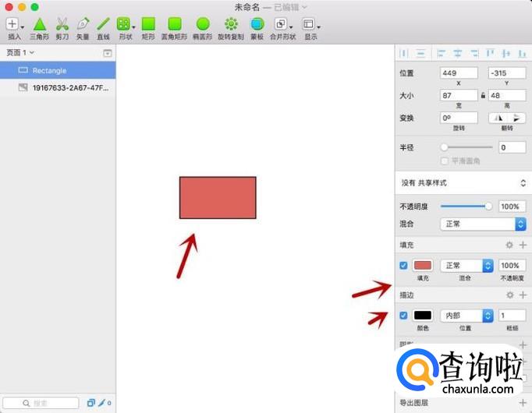Viewport: 532px width, 413px height.
Task: Toggle the 平滑圆角 smooth corners checkbox
Action: [x=445, y=161]
